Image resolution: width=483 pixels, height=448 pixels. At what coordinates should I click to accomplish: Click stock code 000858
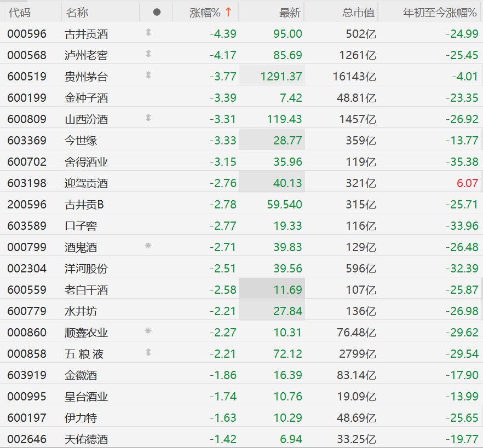pos(27,354)
